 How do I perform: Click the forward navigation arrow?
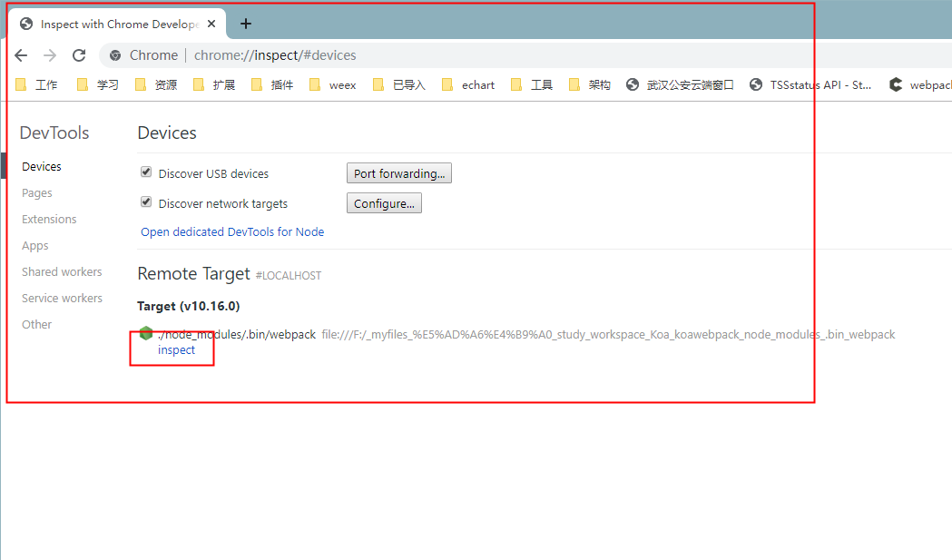click(x=50, y=55)
